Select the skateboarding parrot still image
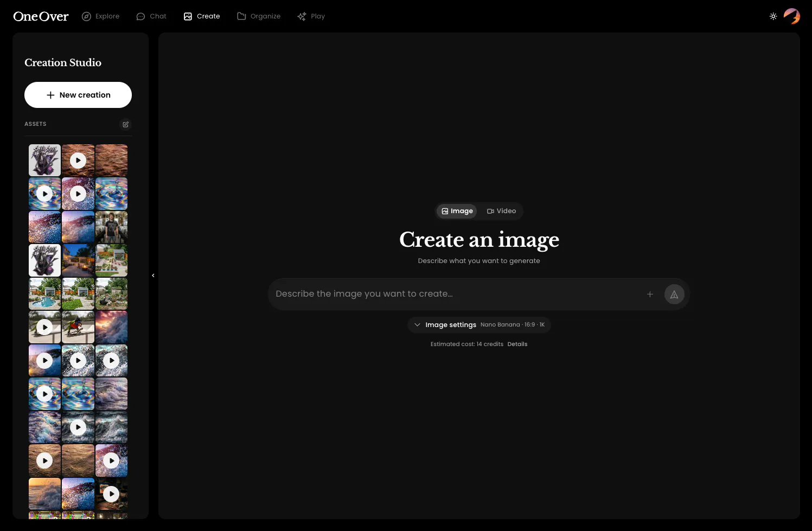The image size is (812, 531). [x=78, y=327]
